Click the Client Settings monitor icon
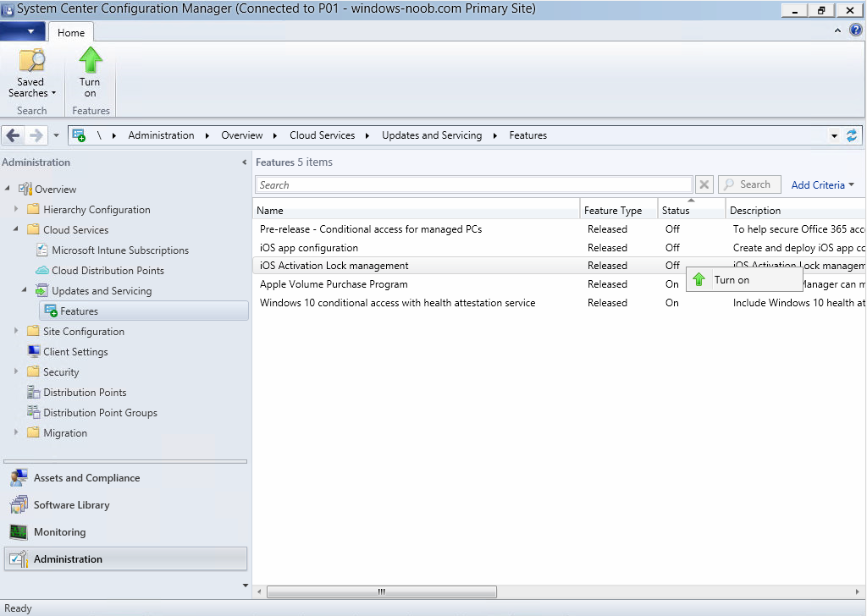 [x=34, y=351]
